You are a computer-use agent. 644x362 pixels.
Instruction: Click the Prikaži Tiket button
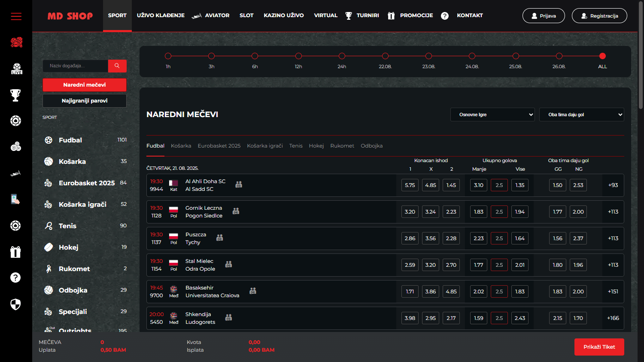[599, 347]
